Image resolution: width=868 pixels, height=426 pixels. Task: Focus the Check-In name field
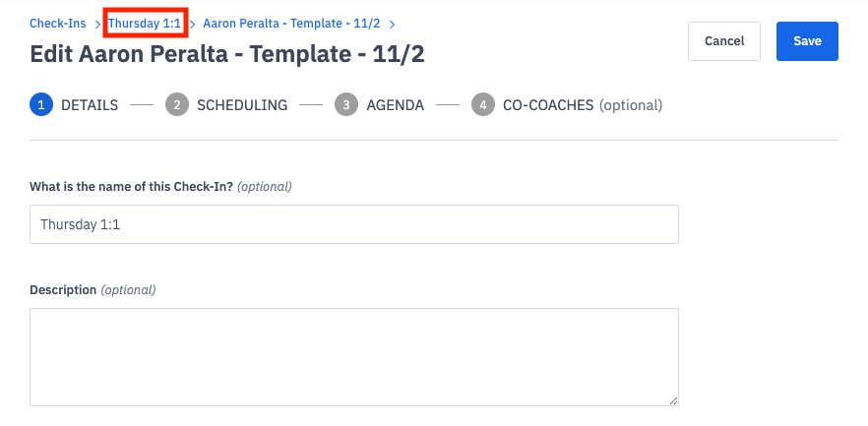354,224
